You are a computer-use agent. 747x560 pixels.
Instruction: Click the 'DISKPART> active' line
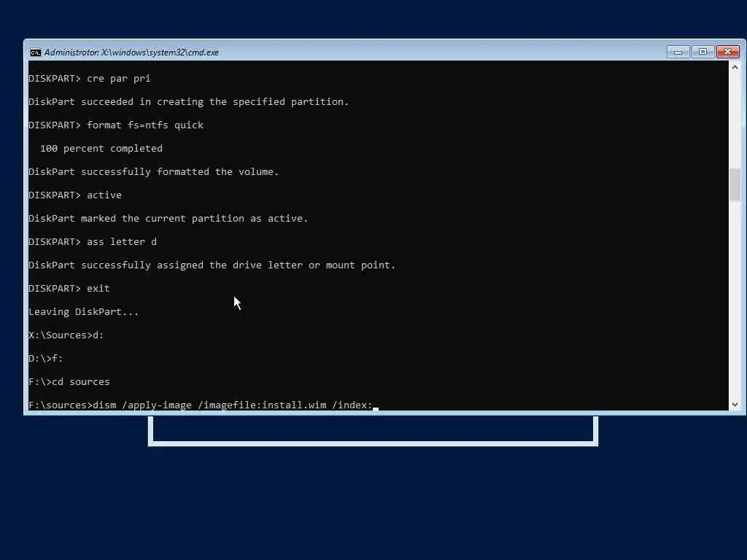point(75,195)
